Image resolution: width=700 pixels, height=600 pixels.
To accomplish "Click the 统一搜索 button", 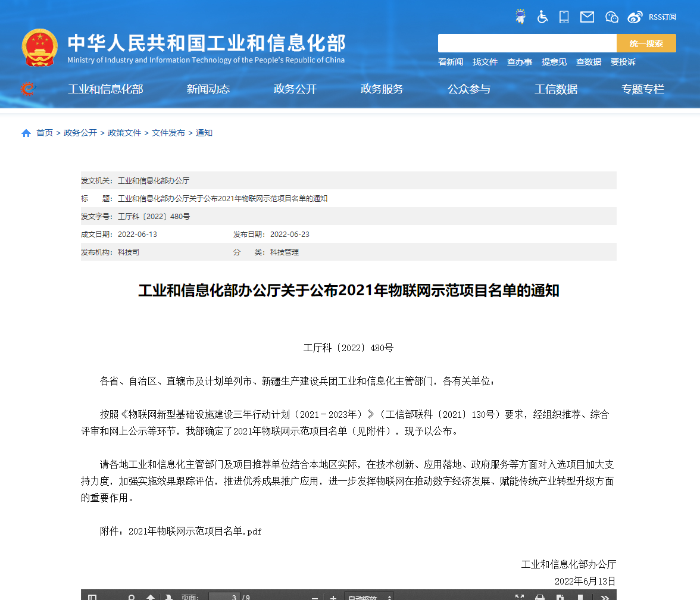I will coord(646,43).
